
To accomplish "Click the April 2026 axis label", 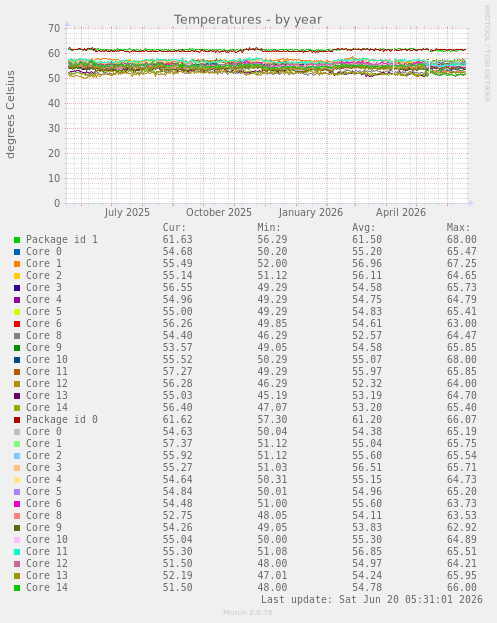I will [401, 212].
